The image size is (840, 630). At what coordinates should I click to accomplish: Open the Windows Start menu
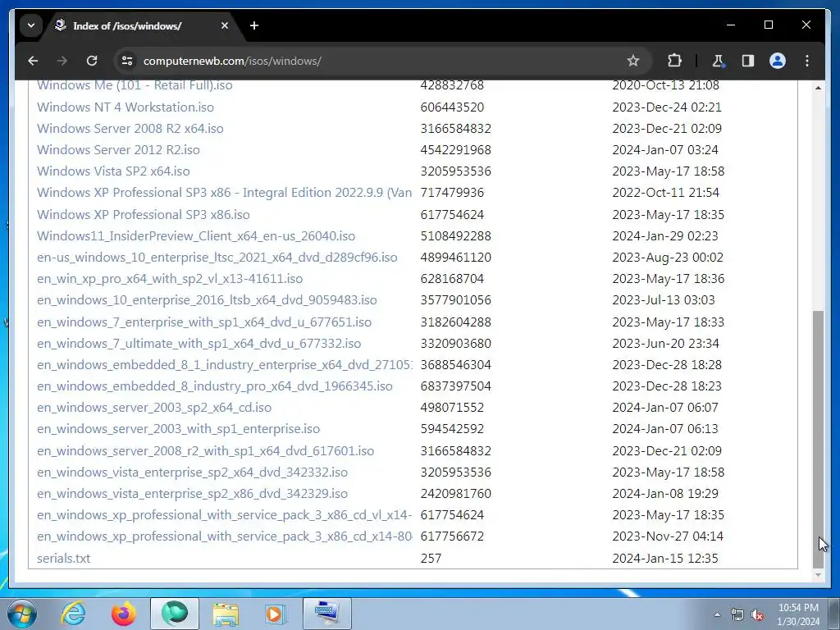(22, 614)
